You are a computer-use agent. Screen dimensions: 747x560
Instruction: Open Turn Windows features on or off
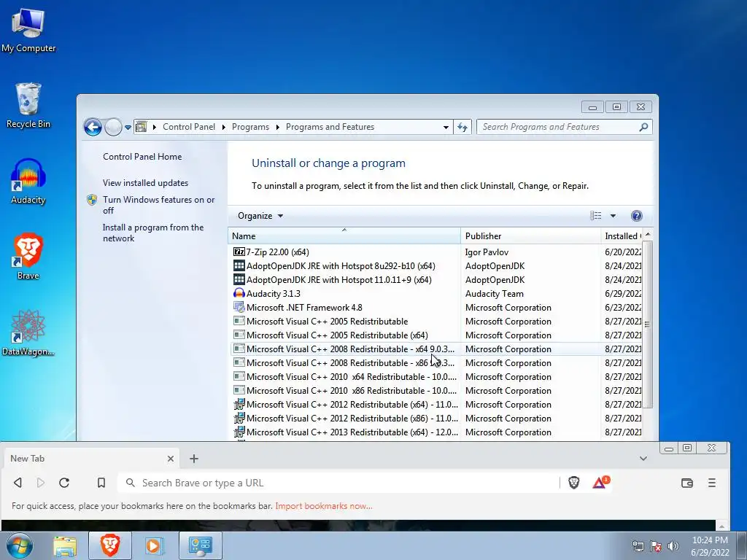[x=158, y=205]
